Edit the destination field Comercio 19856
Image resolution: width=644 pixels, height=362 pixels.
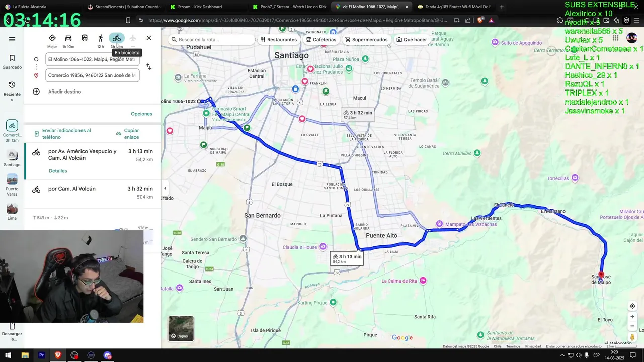pos(92,75)
